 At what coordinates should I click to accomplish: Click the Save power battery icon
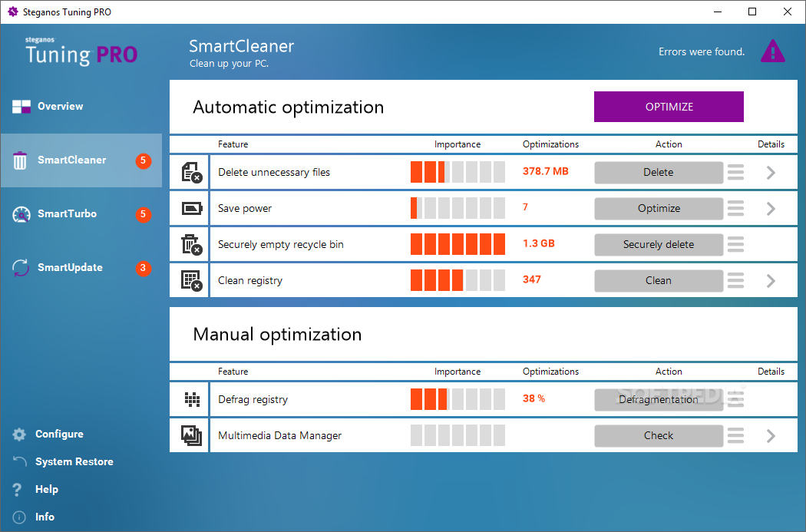point(192,208)
